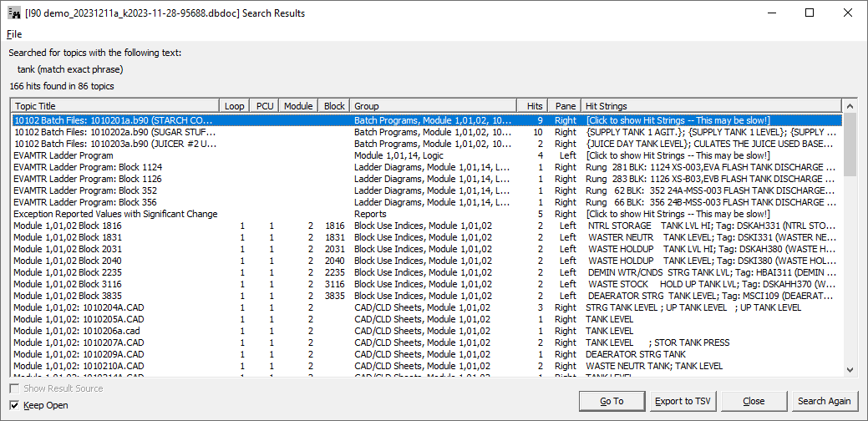Click the hit string for the selected 1010201a.b90 row
Image resolution: width=868 pixels, height=421 pixels.
click(x=678, y=120)
